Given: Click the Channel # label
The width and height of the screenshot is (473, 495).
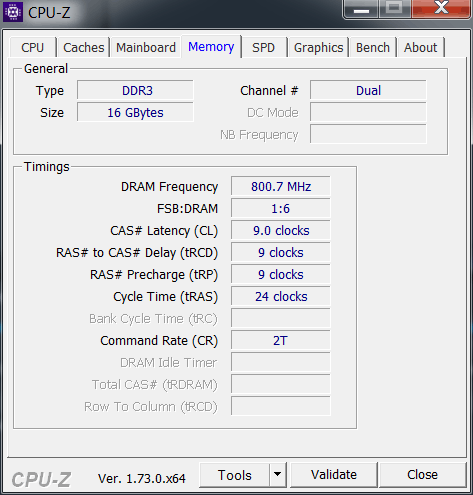Looking at the screenshot, I should 269,90.
